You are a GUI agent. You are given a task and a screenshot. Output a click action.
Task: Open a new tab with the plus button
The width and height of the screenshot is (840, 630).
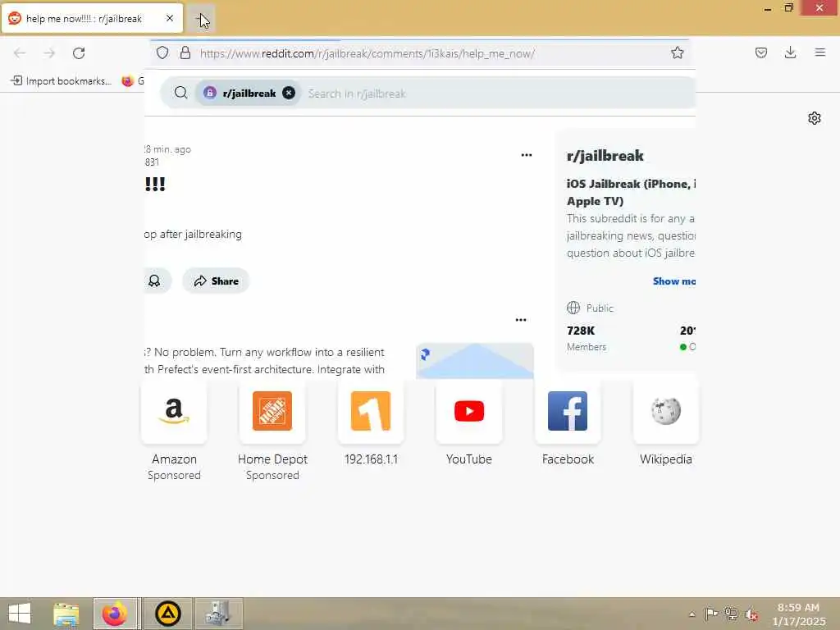tap(202, 19)
